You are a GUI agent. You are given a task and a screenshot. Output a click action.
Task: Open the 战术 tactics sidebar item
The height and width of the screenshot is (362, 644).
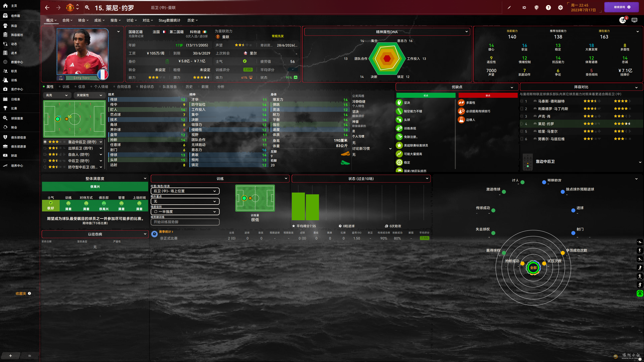tap(10, 53)
